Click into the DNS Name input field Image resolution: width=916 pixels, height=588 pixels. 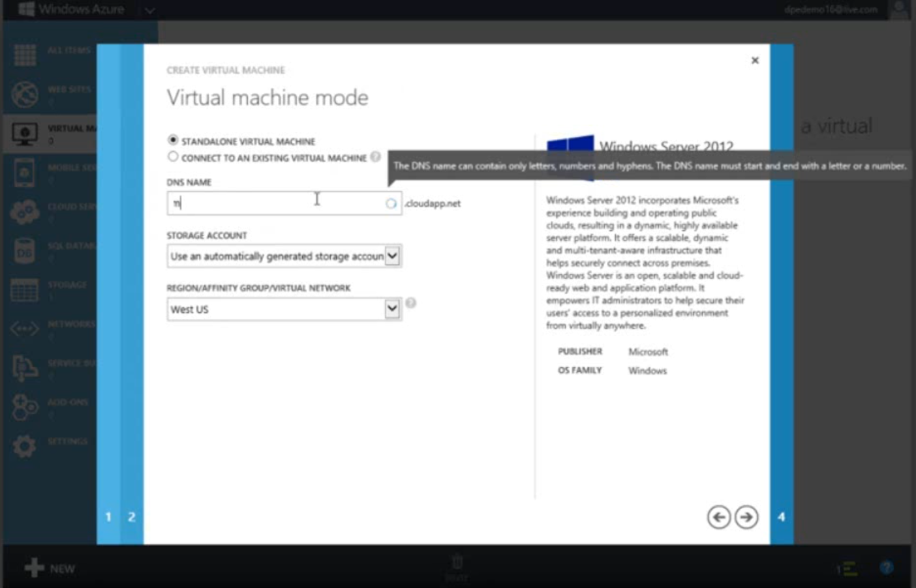click(284, 203)
